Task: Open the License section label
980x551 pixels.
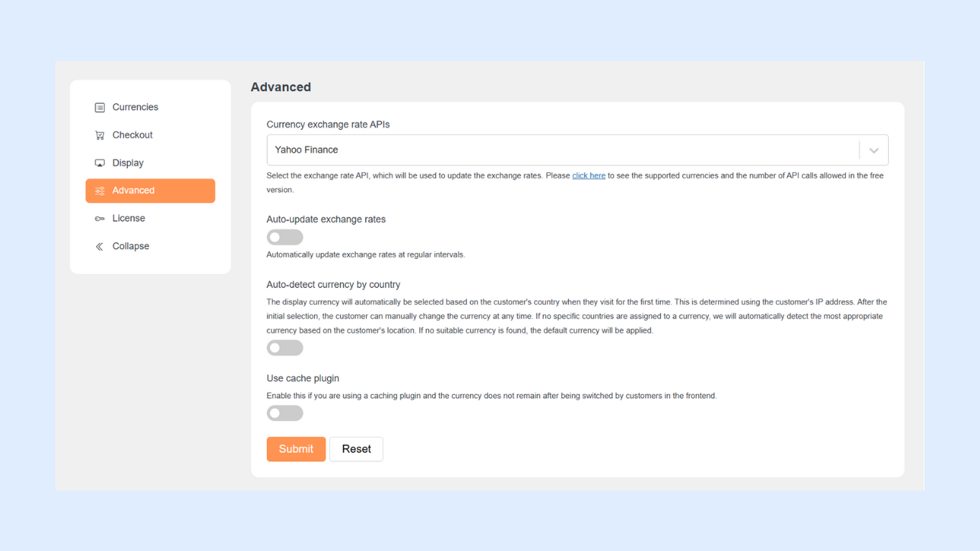Action: pos(128,218)
